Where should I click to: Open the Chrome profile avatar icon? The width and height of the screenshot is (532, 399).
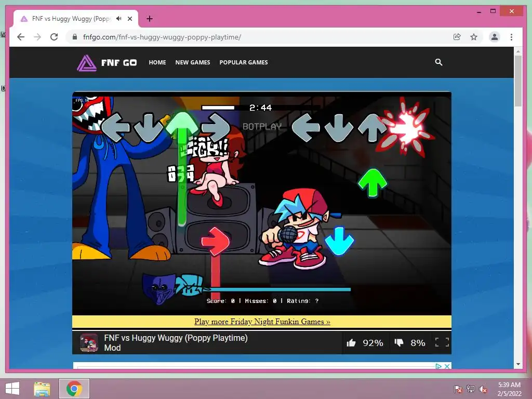[x=495, y=37]
